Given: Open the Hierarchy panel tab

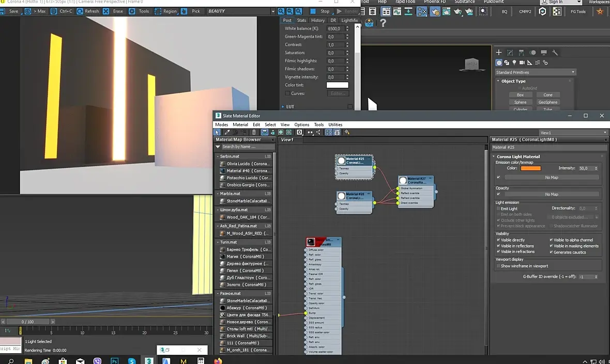Looking at the screenshot, I should click(x=521, y=53).
